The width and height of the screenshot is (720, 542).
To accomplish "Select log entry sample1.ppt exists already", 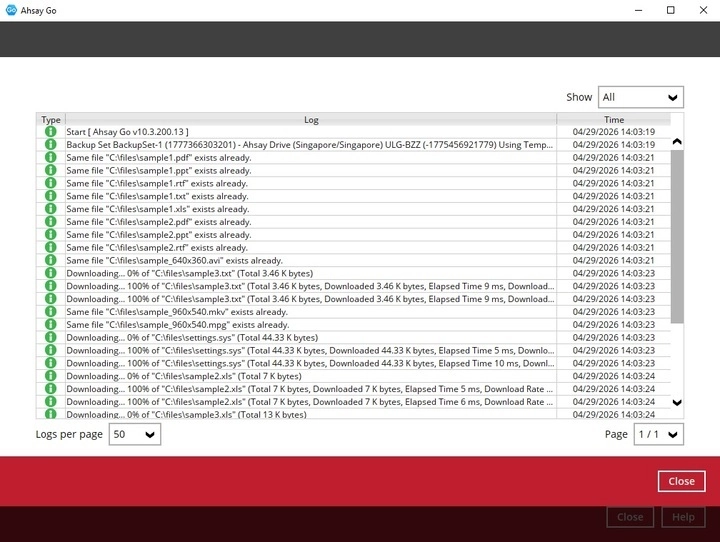I will click(x=159, y=170).
